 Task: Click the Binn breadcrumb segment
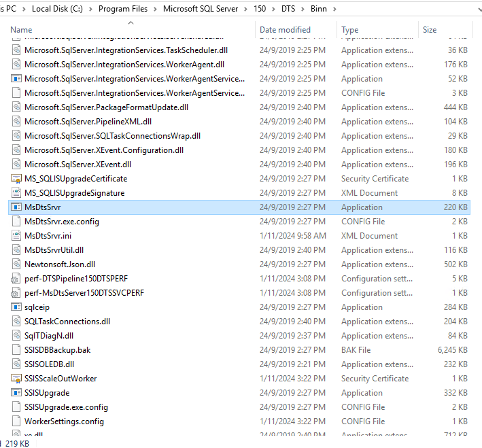coord(318,9)
